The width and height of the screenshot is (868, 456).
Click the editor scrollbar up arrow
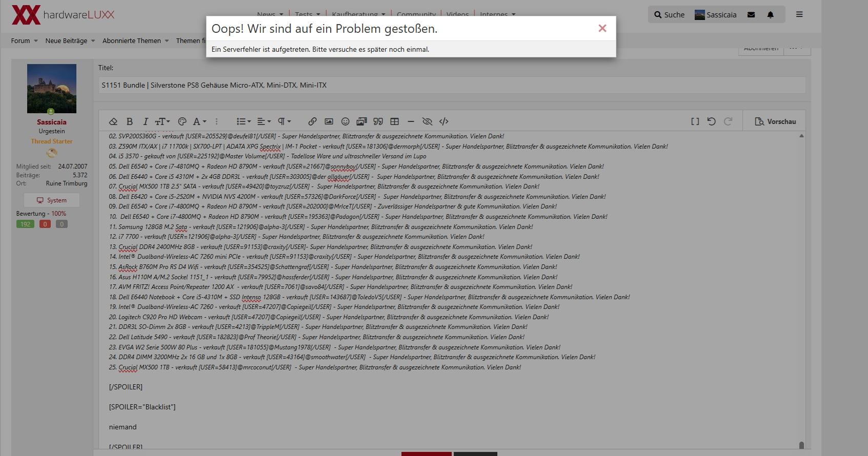pyautogui.click(x=801, y=136)
